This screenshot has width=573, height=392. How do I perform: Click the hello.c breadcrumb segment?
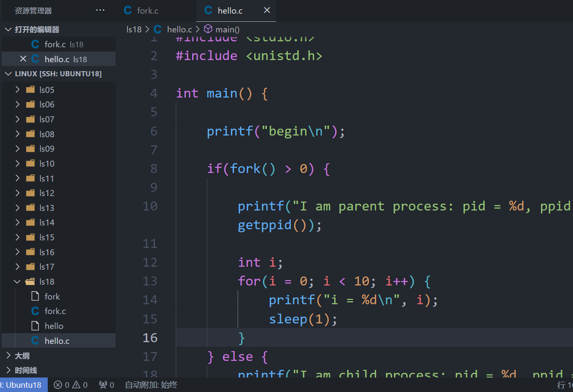[x=179, y=29]
